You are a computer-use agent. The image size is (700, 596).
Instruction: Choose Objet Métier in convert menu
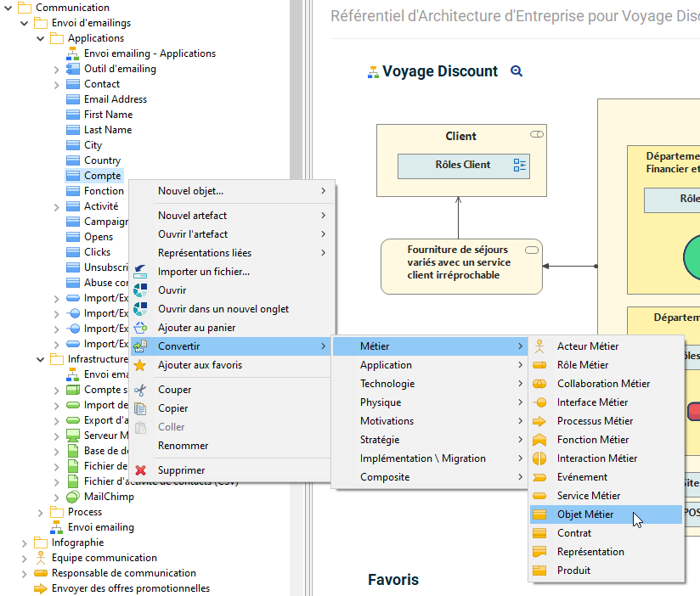click(x=607, y=514)
